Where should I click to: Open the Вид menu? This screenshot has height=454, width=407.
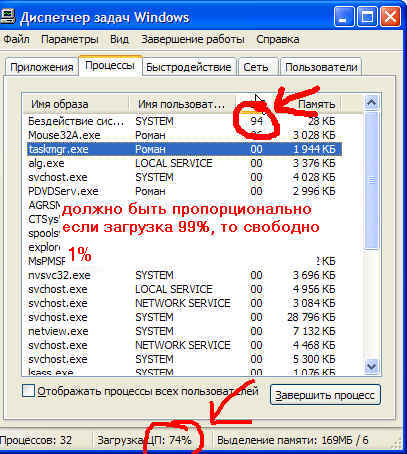(x=119, y=39)
